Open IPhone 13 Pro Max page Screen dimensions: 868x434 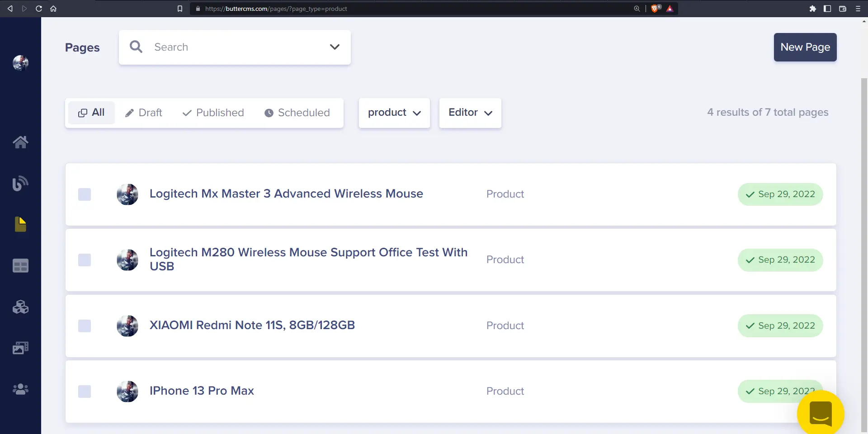[x=202, y=391]
